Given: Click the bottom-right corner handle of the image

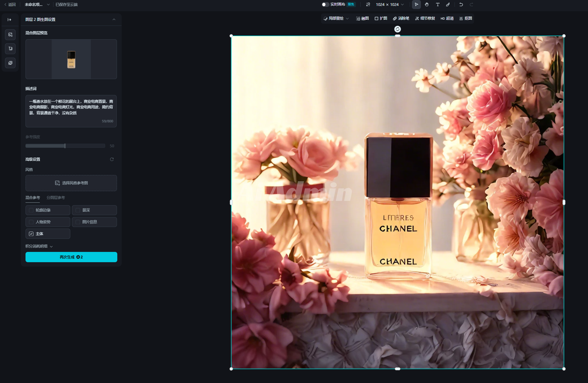Looking at the screenshot, I should (564, 369).
